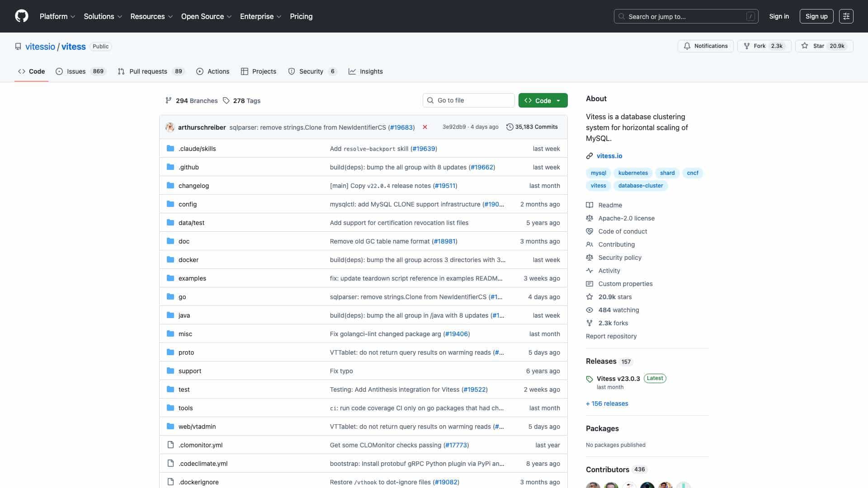Open the Insights tab
Image resolution: width=868 pixels, height=488 pixels.
pyautogui.click(x=366, y=71)
